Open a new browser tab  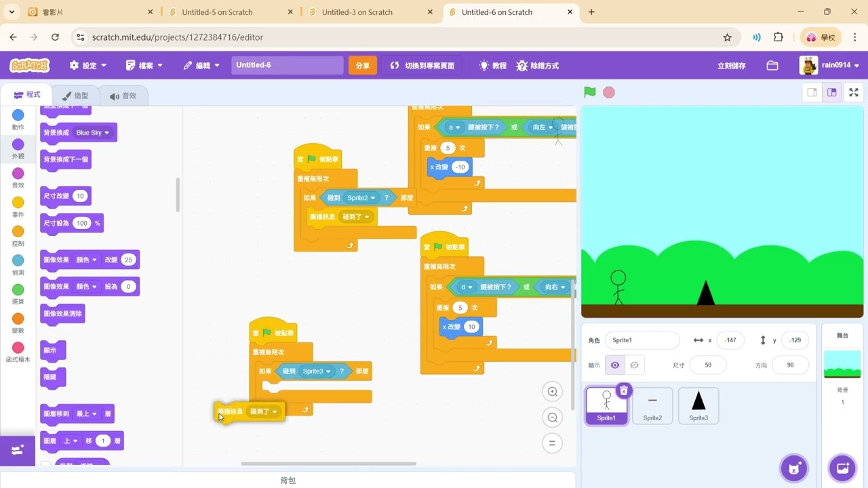(x=591, y=12)
